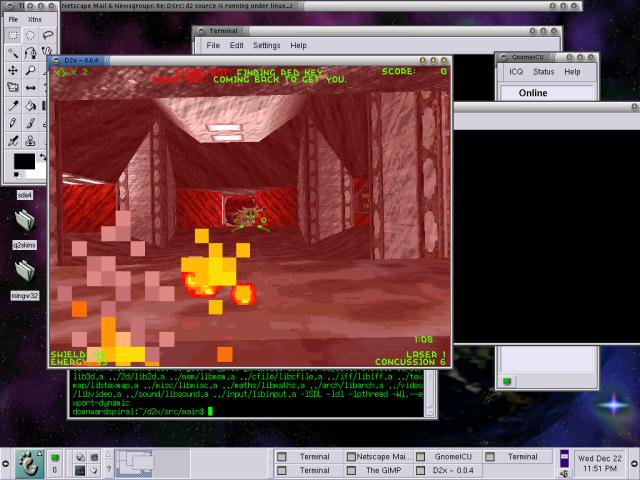
Task: Pick the Fuzzy Select magic wand tool
Action: 13,53
